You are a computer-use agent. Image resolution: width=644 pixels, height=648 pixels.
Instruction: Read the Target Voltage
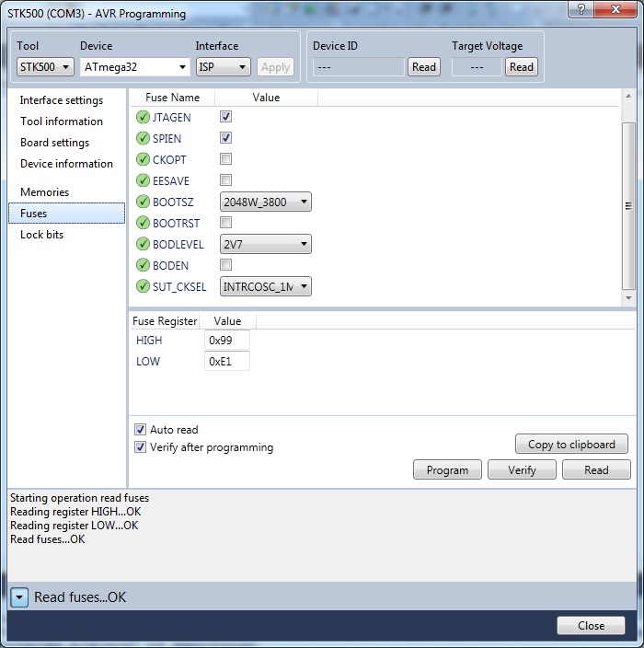(x=522, y=67)
